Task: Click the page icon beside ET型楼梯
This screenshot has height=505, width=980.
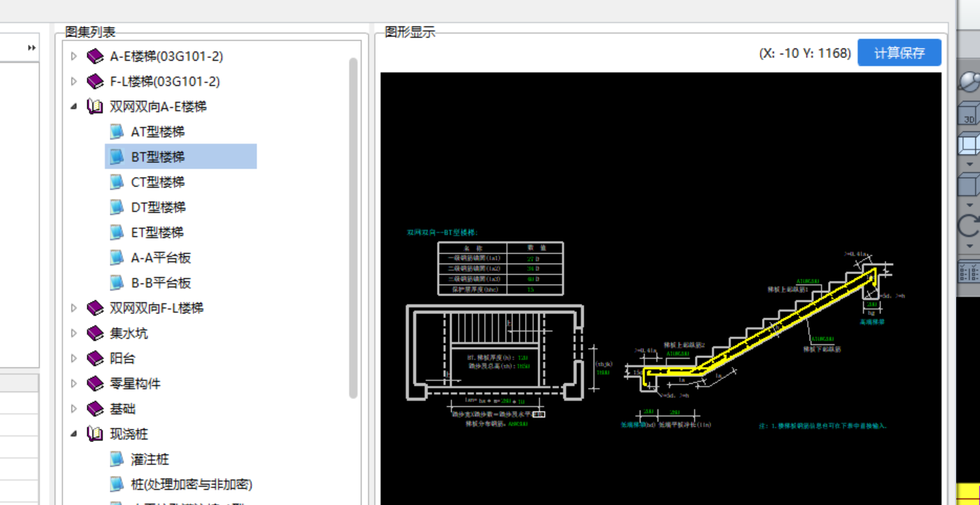Action: 117,232
